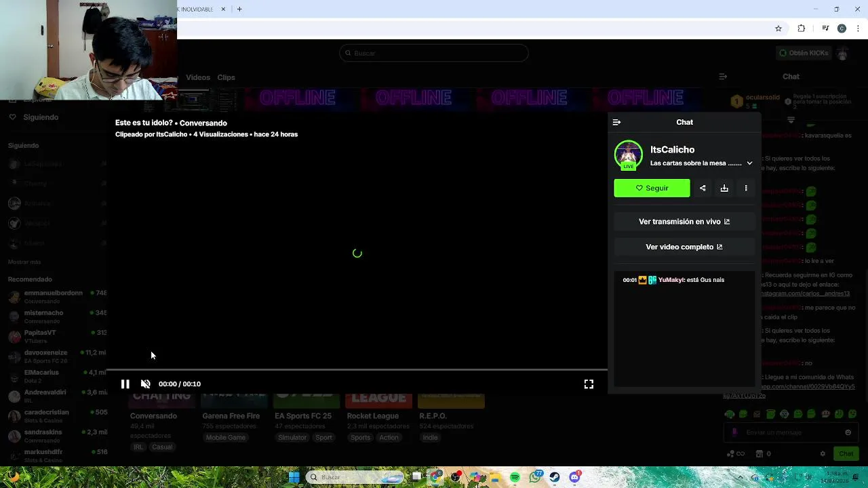Share the clip via share icon
The image size is (868, 488).
pos(703,188)
